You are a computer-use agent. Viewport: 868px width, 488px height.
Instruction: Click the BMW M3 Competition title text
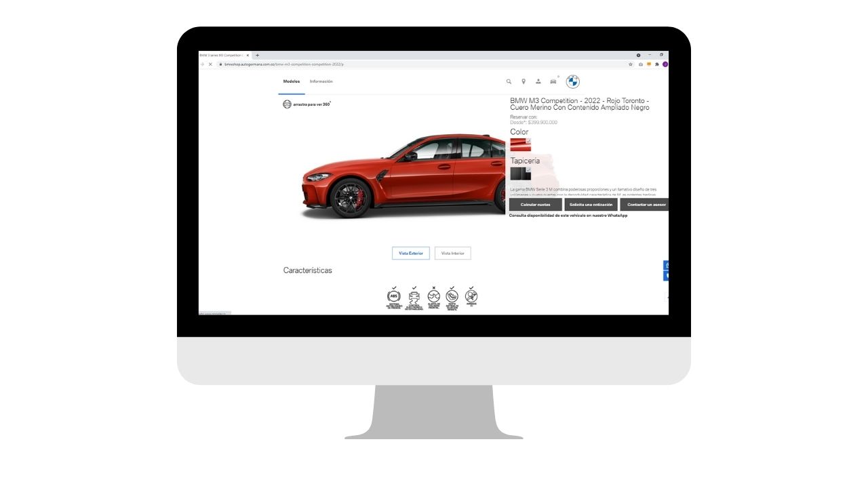pos(580,104)
